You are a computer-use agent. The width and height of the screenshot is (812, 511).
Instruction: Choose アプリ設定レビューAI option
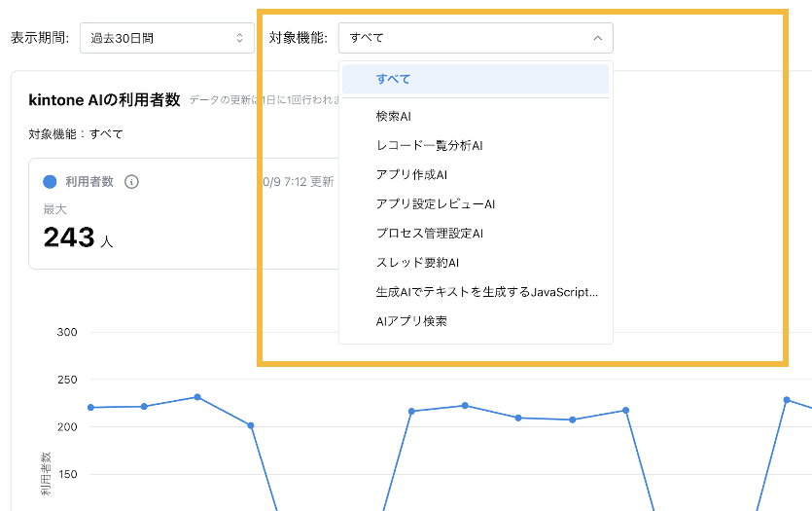pyautogui.click(x=476, y=204)
